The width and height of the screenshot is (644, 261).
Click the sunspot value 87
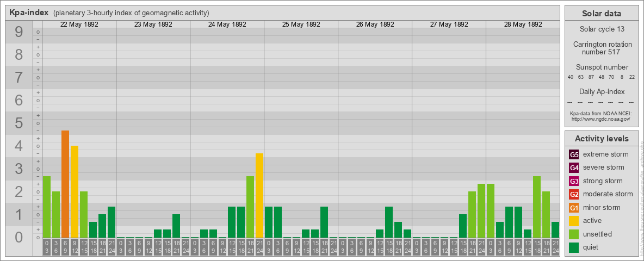[x=591, y=77]
